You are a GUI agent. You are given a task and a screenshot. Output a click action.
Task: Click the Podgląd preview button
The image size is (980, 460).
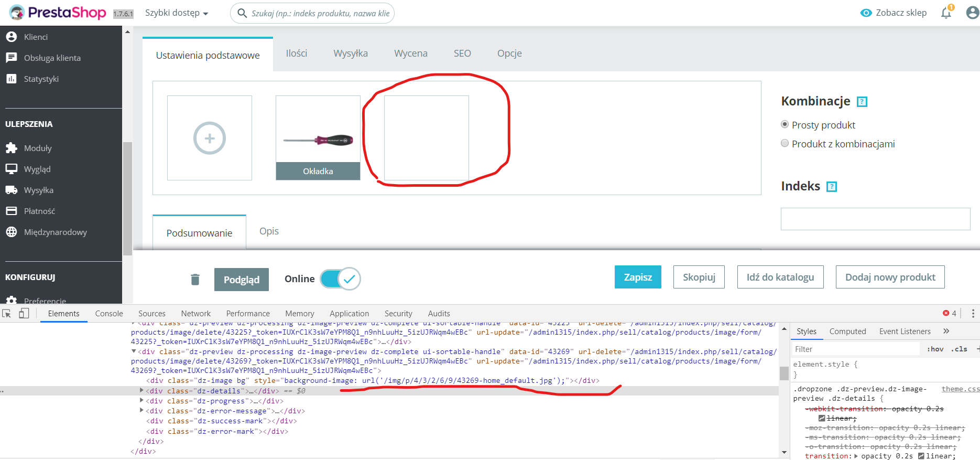coord(242,280)
